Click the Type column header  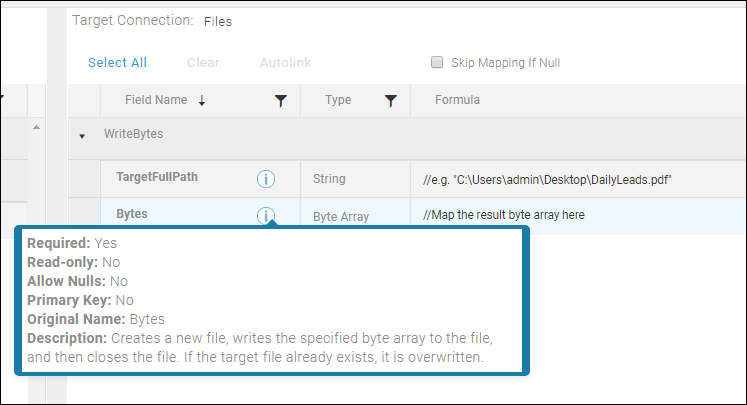[338, 100]
